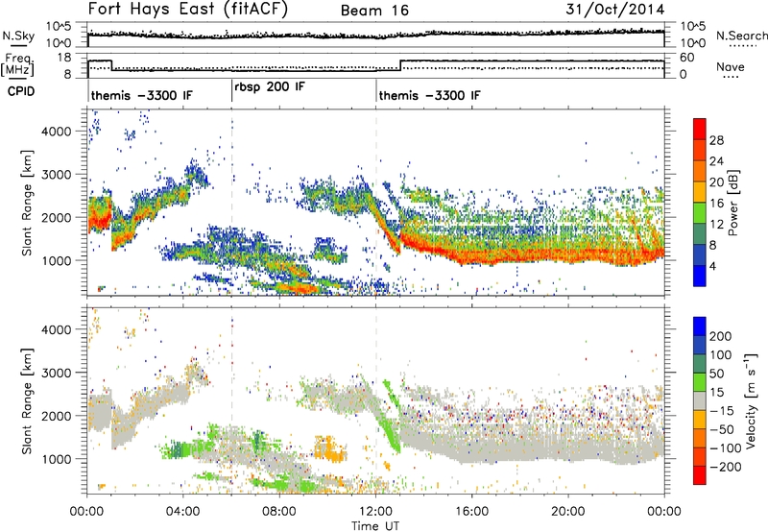Viewport: 768px width, 532px height.
Task: Click the light green Velocity color bar segment
Action: [700, 382]
